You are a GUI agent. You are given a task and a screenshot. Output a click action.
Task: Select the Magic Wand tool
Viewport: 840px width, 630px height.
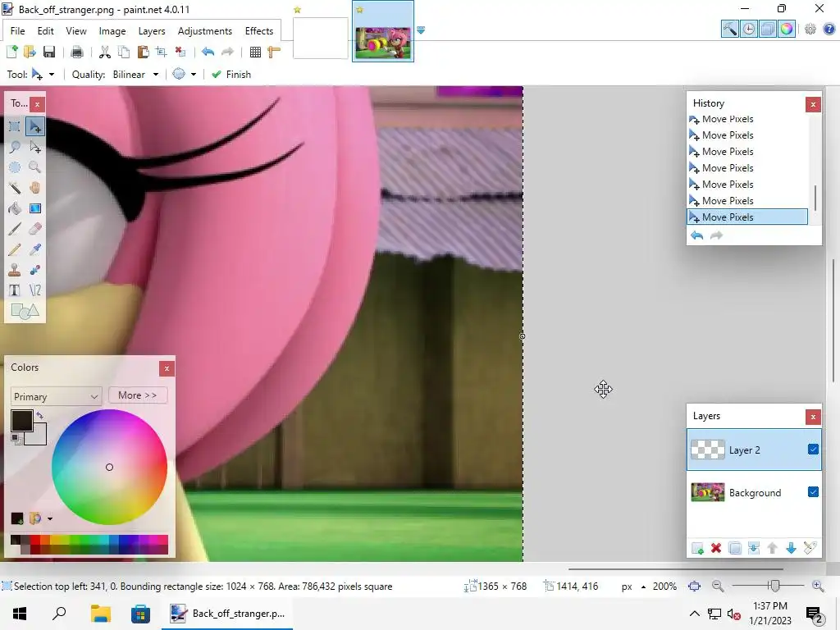coord(15,188)
